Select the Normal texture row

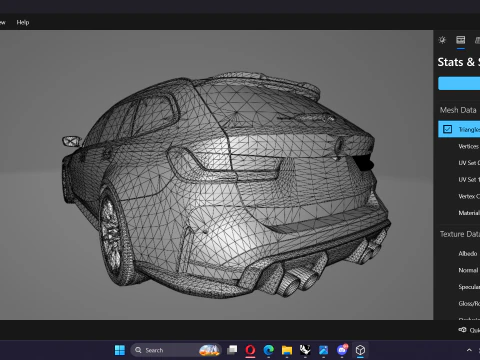(459, 270)
